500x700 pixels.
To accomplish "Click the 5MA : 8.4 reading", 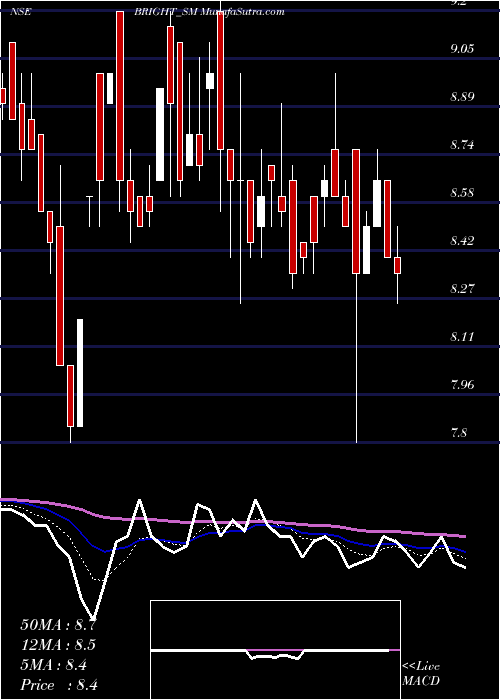I will point(54,665).
